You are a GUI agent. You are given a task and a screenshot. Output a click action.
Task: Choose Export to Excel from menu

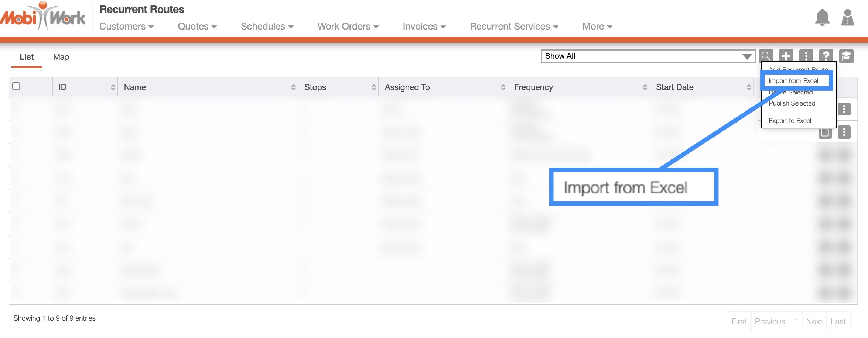tap(790, 121)
